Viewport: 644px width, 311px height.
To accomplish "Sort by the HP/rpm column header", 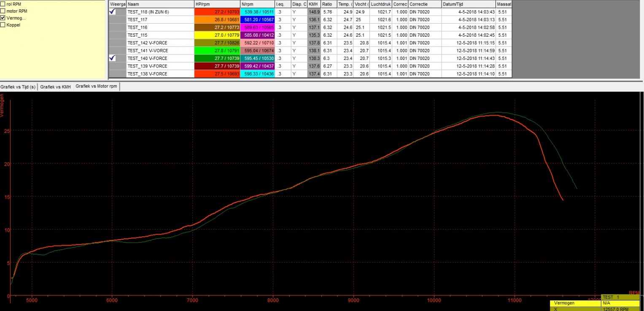I will [x=217, y=4].
